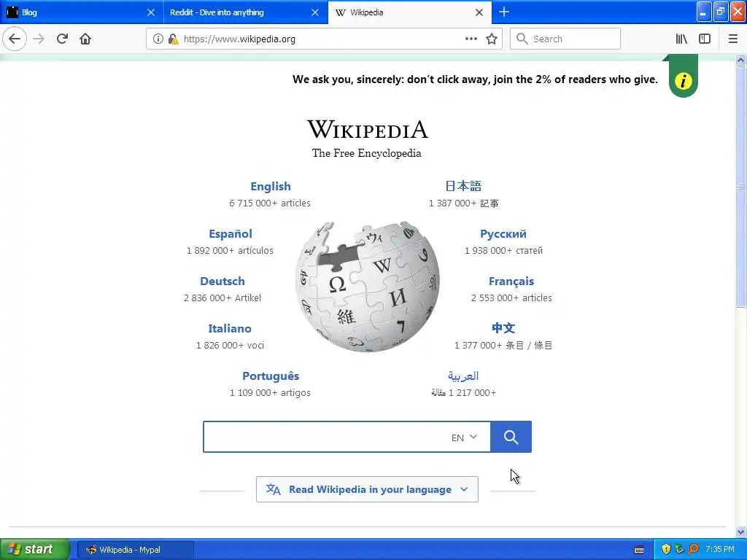
Task: Open a new tab with plus button
Action: pos(503,12)
